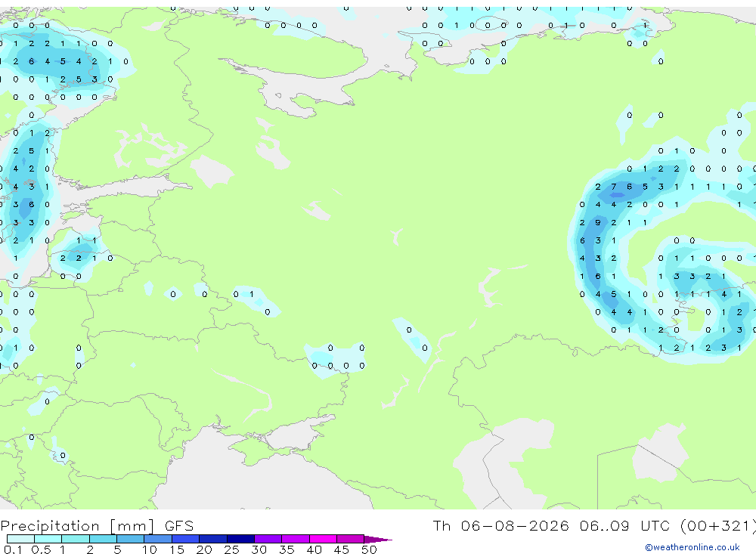This screenshot has width=756, height=554.
Task: Select the 40–45 mm bright magenta legend swatch
Action: click(323, 539)
